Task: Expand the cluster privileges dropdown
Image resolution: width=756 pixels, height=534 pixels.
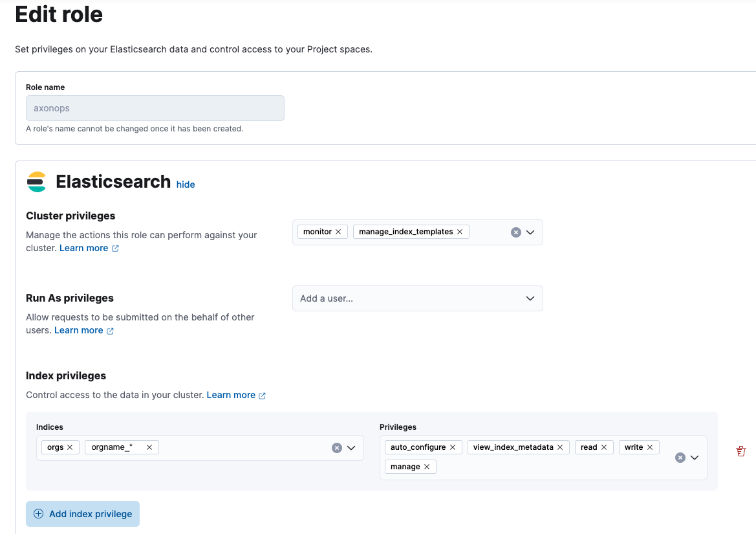Action: [530, 232]
